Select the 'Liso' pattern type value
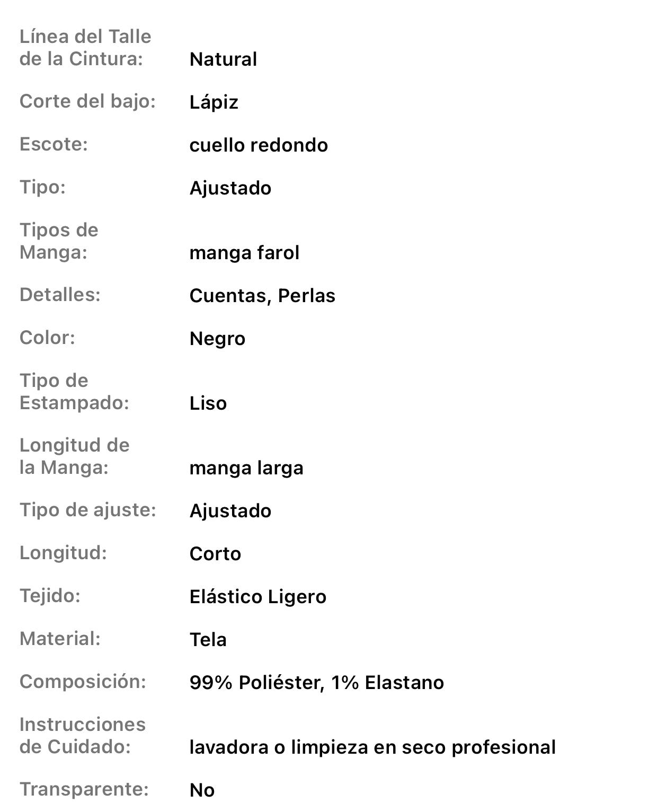 [x=208, y=403]
